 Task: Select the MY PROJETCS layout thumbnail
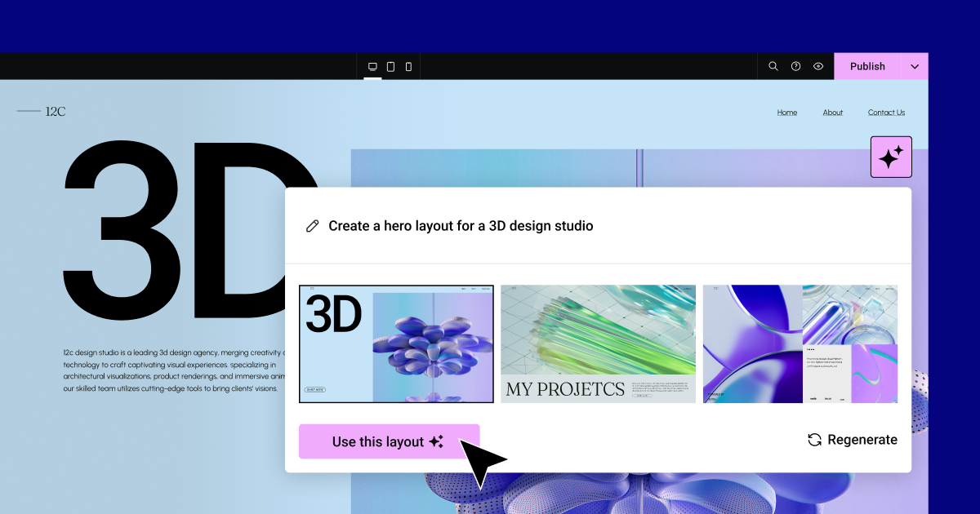[598, 343]
